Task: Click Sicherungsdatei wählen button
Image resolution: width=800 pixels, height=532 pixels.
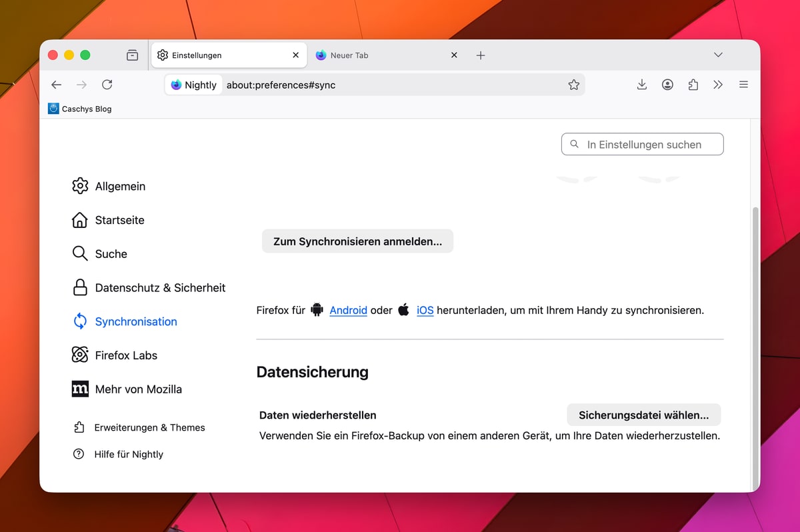Action: point(643,415)
